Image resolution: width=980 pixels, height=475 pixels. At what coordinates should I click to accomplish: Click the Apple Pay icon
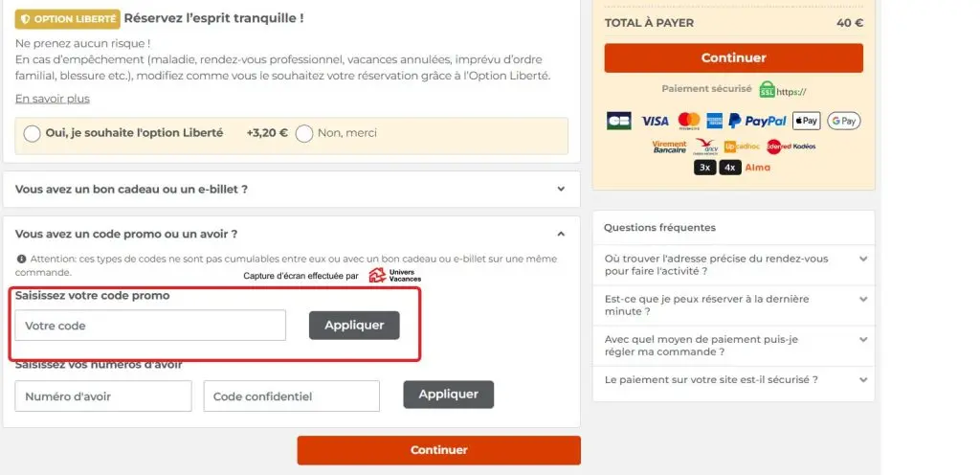click(806, 121)
